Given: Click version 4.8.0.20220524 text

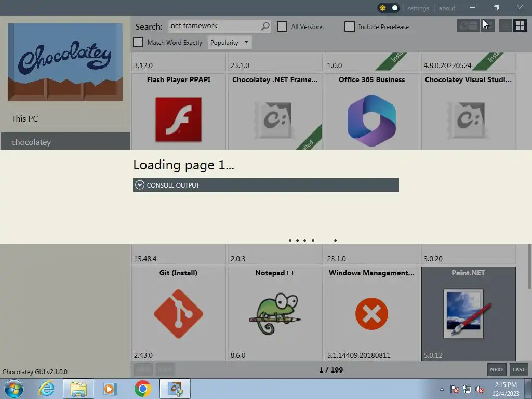Looking at the screenshot, I should (447, 65).
